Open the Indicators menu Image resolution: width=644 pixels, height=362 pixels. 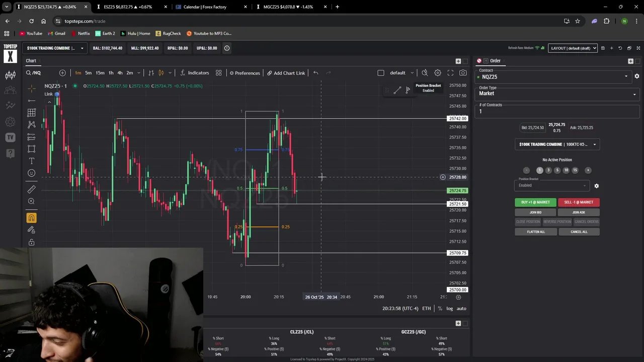pyautogui.click(x=194, y=73)
